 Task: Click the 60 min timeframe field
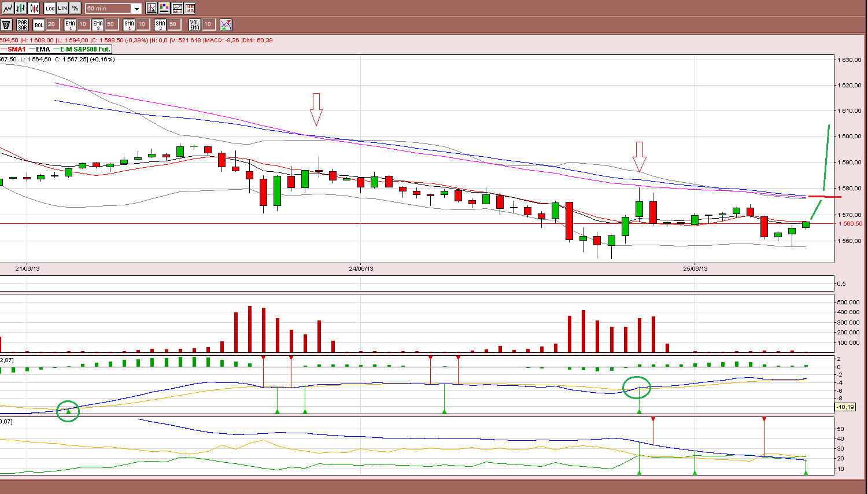point(109,9)
